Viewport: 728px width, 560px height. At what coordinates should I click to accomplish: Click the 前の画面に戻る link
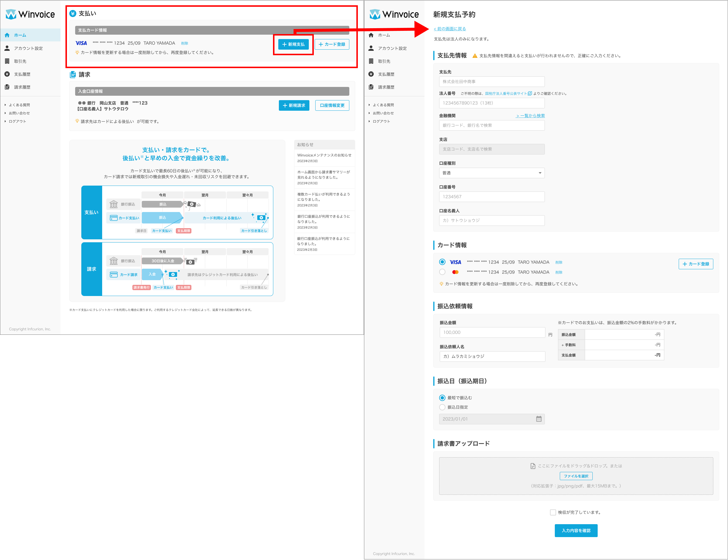pyautogui.click(x=449, y=29)
